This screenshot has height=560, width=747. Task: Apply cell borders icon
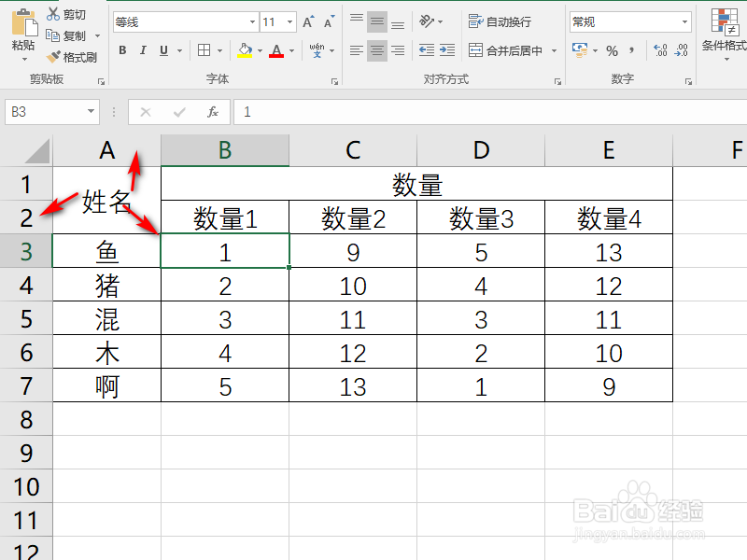204,50
